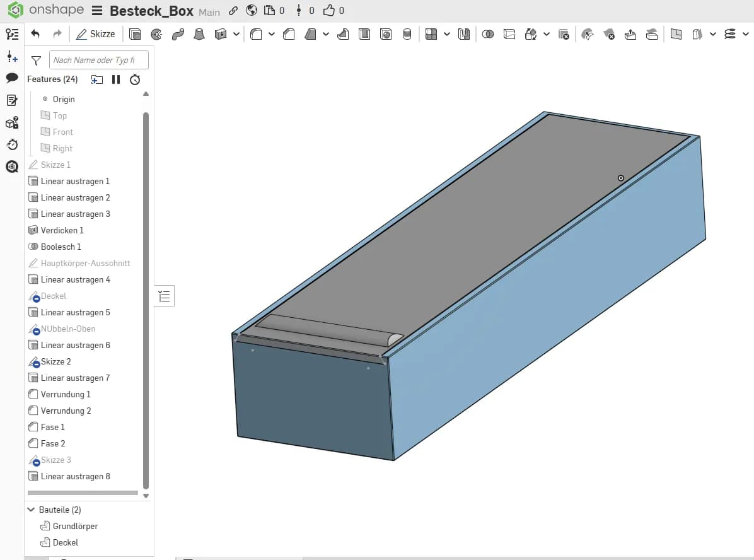Viewport: 754px width, 560px height.
Task: Open the comments speech bubble icon
Action: point(12,78)
